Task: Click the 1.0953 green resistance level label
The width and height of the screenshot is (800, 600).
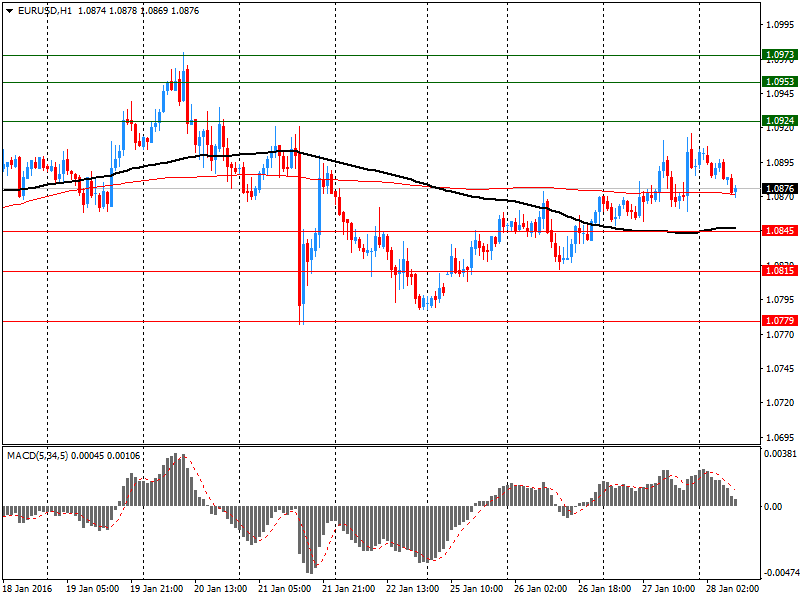Action: point(780,82)
